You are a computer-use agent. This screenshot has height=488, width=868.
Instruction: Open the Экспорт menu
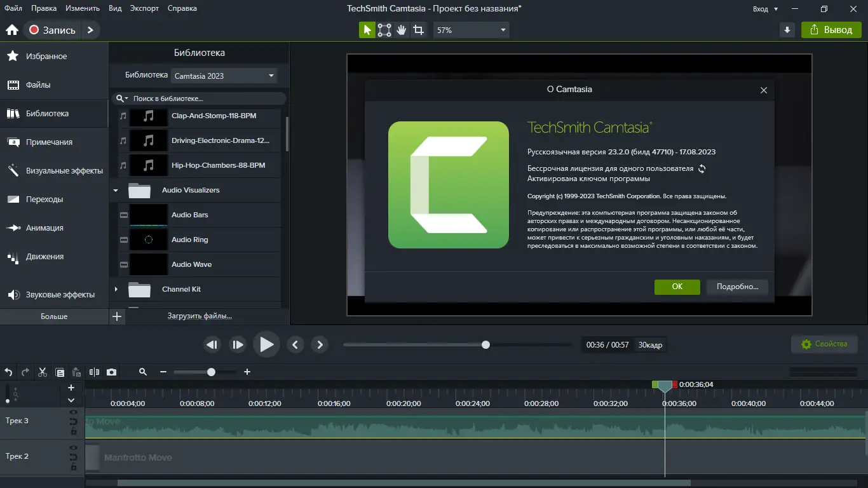[144, 8]
